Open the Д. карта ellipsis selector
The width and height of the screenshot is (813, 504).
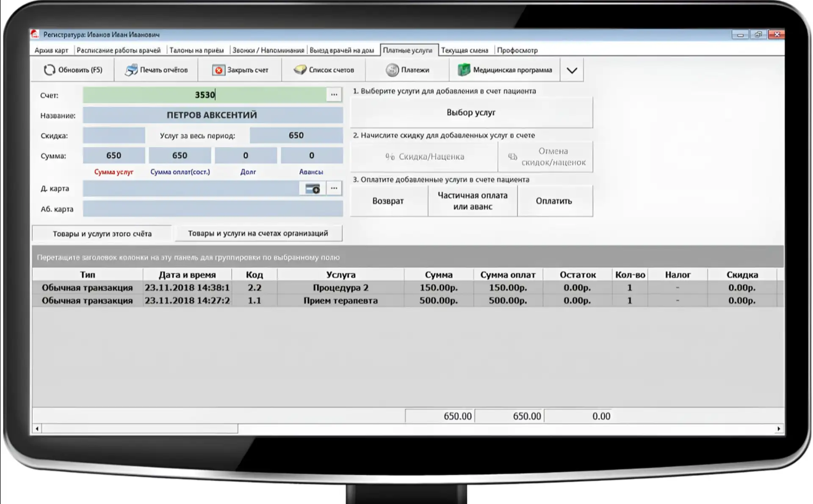coord(334,188)
